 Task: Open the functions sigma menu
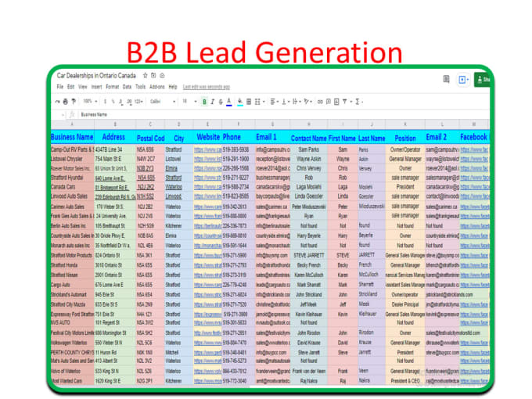coord(358,102)
